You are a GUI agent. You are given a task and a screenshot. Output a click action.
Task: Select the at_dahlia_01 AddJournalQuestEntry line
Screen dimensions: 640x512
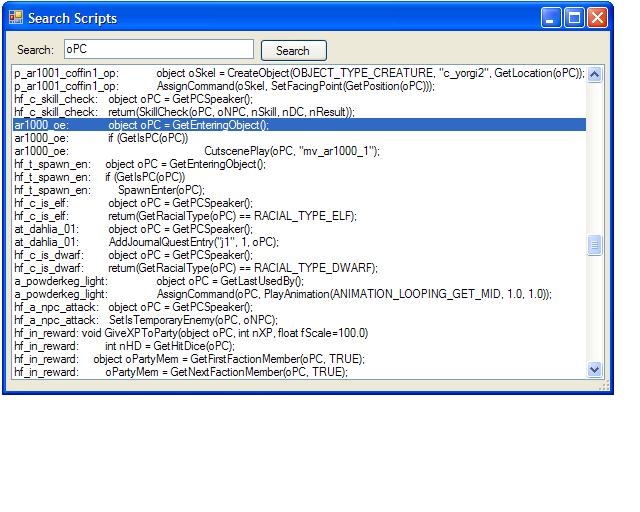[180, 242]
